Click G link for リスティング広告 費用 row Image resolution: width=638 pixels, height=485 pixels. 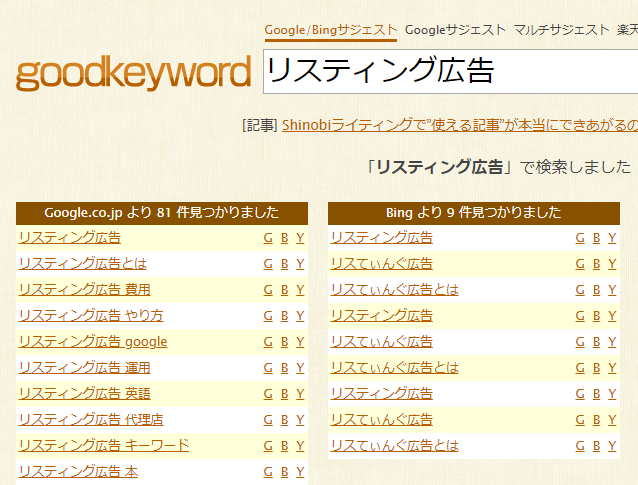pyautogui.click(x=268, y=290)
